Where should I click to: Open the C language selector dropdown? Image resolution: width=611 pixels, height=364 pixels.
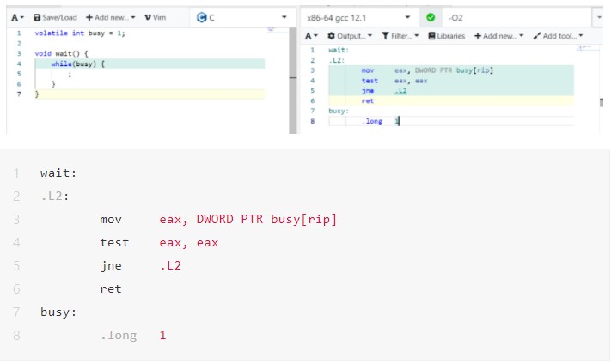tap(242, 17)
